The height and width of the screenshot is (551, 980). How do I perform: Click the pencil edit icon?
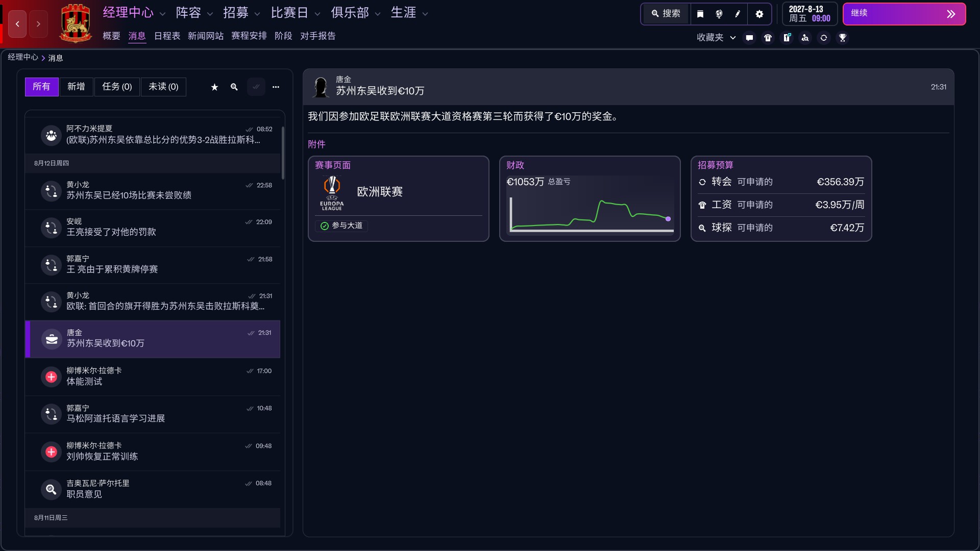click(x=738, y=14)
